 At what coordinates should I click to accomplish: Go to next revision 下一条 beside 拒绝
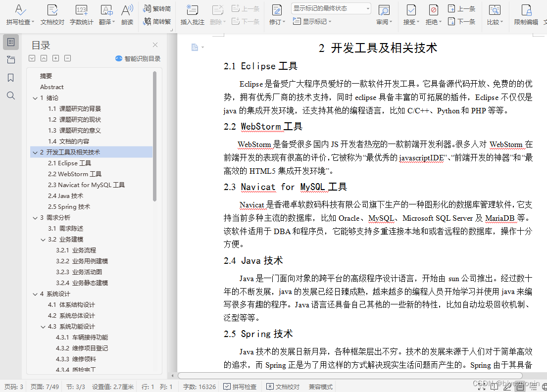[461, 22]
